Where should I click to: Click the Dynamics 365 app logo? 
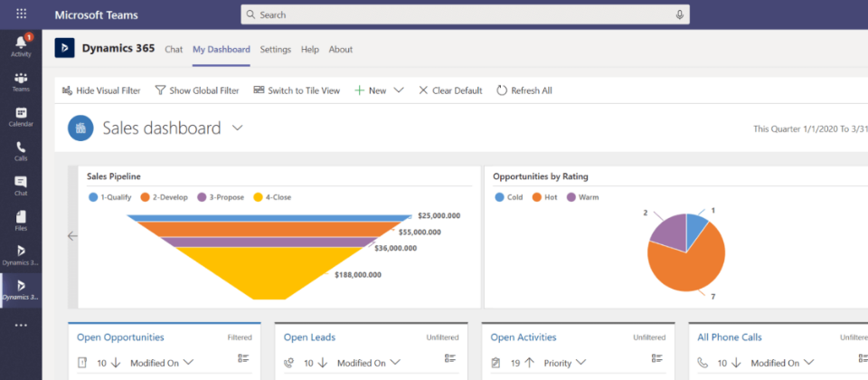(x=64, y=48)
